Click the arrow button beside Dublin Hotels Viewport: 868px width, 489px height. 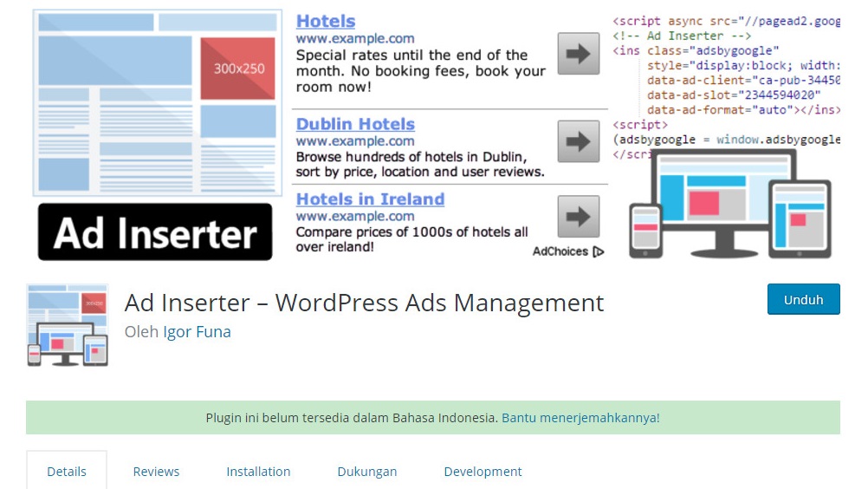click(579, 141)
